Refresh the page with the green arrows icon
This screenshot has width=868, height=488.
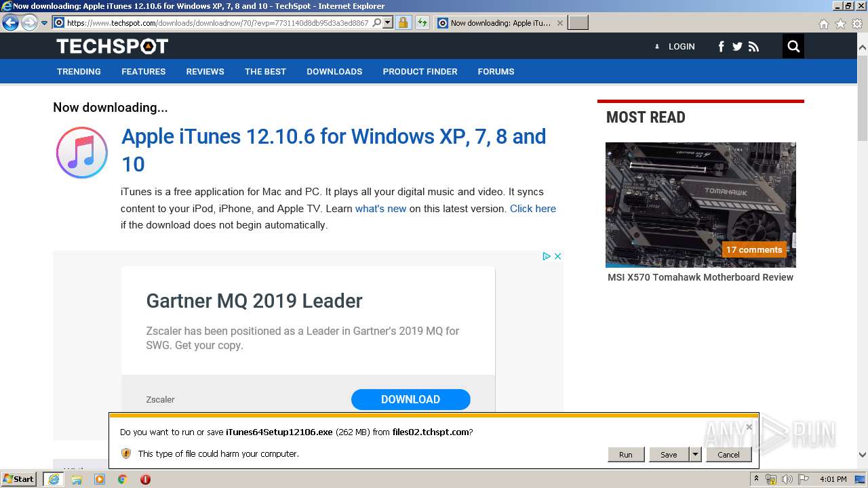click(x=422, y=23)
